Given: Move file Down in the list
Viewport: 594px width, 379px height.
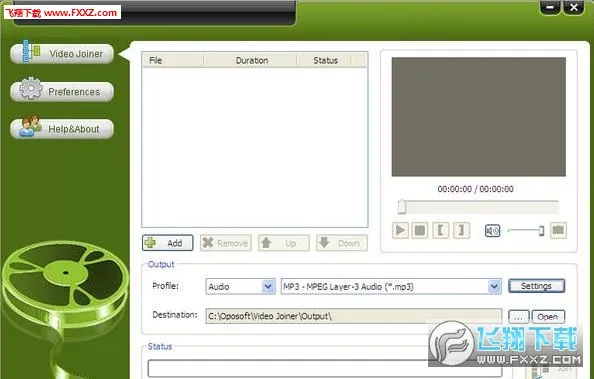Looking at the screenshot, I should coord(342,243).
